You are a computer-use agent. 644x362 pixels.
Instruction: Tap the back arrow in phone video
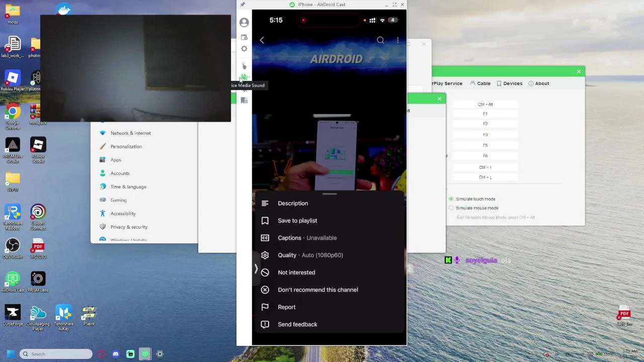click(x=262, y=40)
